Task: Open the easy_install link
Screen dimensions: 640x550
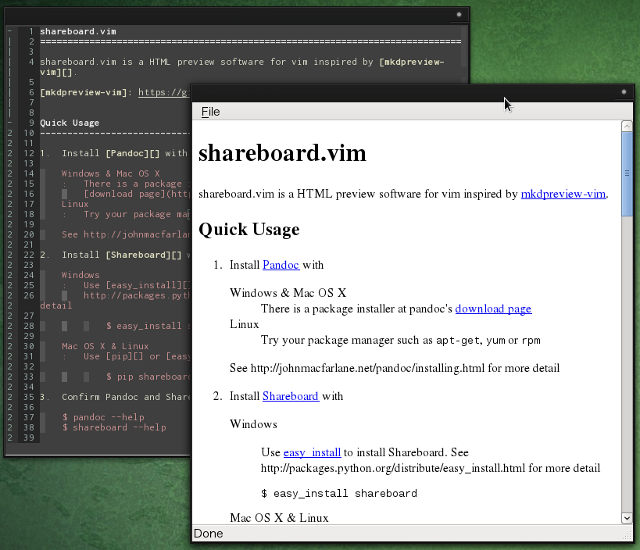Action: [x=312, y=452]
